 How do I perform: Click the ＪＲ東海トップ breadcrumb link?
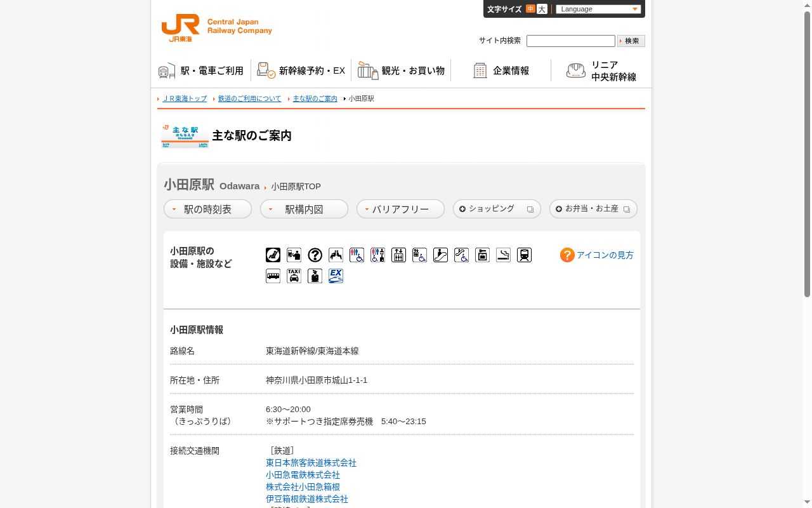[x=185, y=99]
